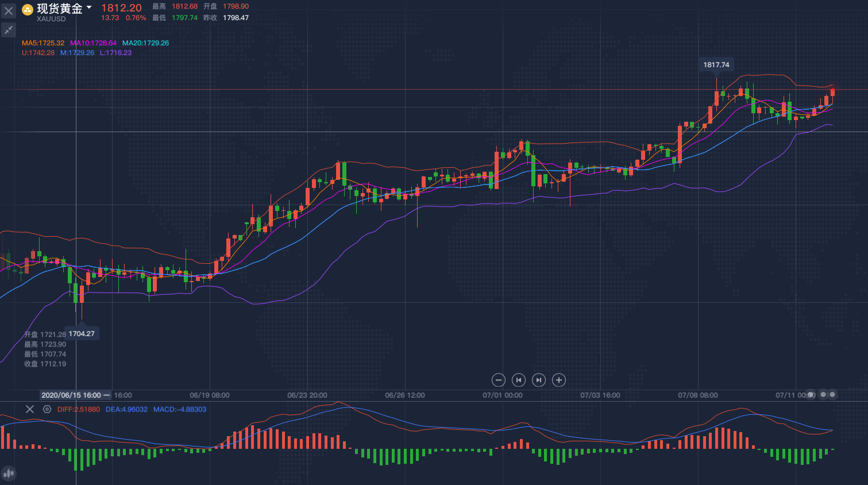Click the gold bar symbol icon
The width and height of the screenshot is (868, 485).
point(28,9)
